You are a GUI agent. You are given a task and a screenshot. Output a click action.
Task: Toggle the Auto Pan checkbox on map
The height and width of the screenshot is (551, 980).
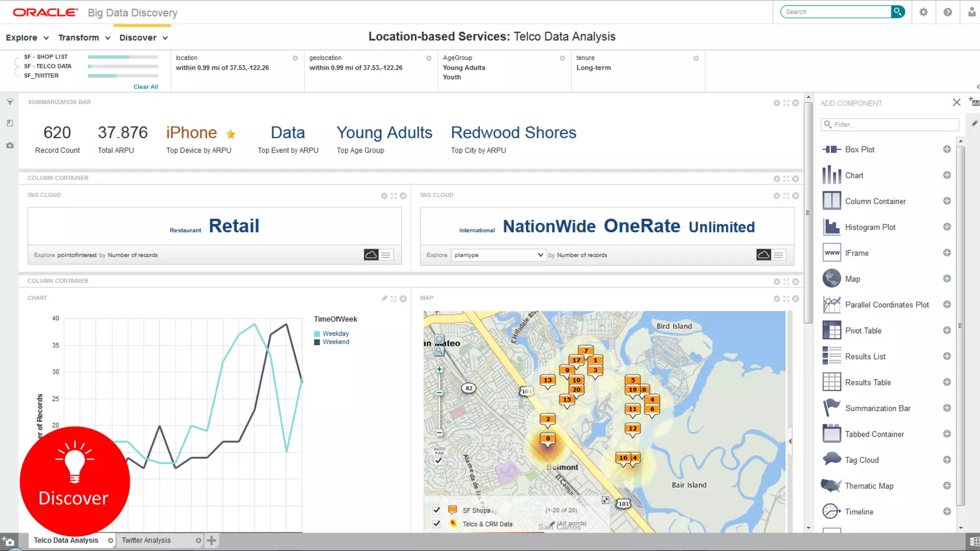pos(438,460)
